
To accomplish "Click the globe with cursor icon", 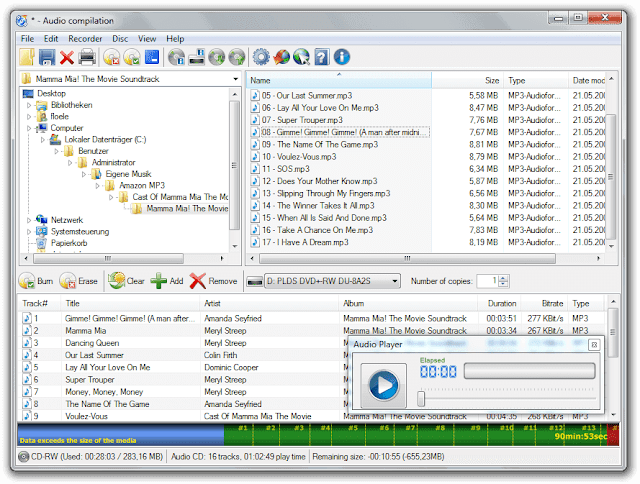I will coord(302,57).
